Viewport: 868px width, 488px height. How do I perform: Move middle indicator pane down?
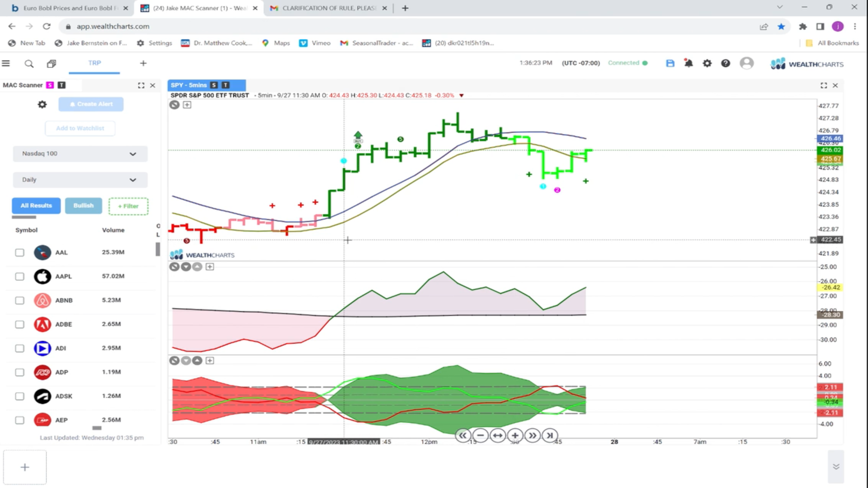186,267
